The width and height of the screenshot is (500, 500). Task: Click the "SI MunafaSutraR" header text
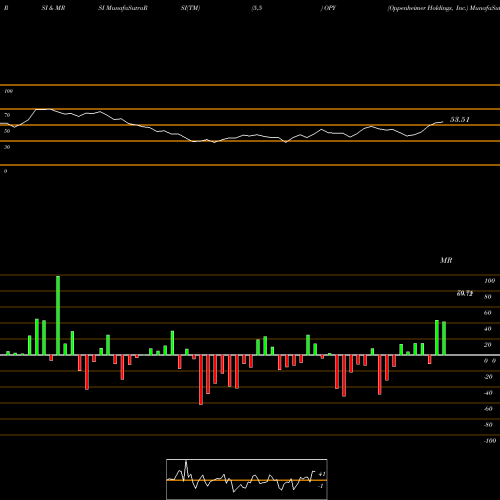coord(123,8)
